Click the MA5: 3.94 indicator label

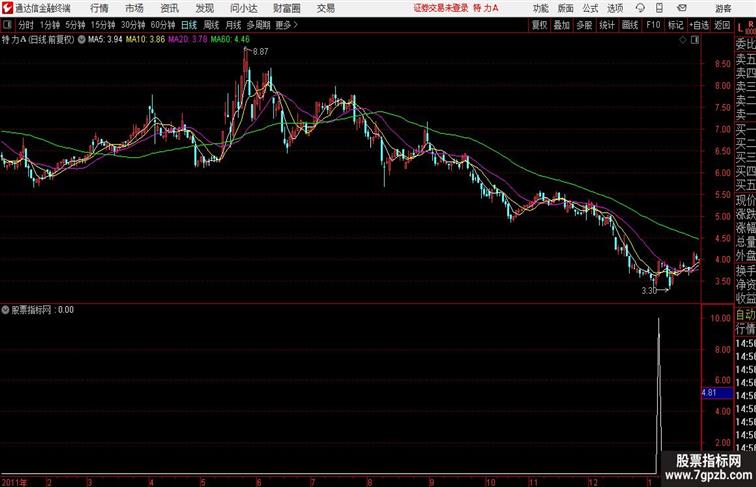pos(105,40)
